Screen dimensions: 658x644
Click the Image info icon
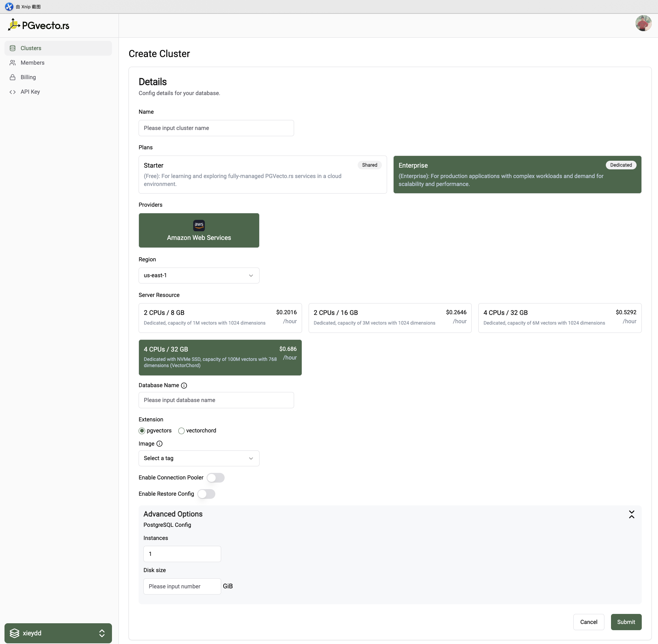[159, 444]
